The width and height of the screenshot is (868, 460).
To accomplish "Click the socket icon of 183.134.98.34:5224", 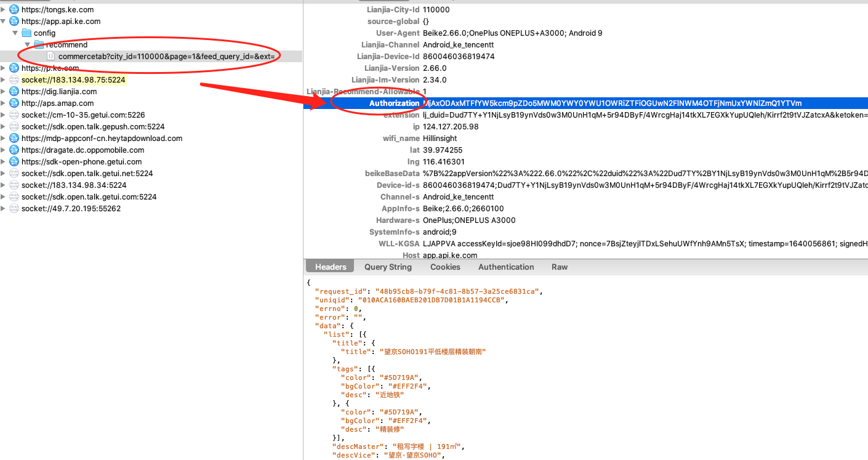I will (x=14, y=185).
